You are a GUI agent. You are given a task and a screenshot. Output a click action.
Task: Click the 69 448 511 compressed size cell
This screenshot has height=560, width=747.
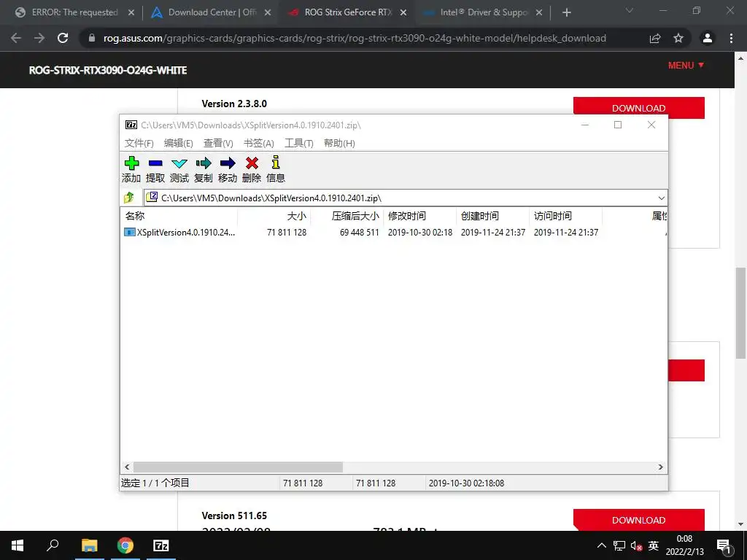359,233
